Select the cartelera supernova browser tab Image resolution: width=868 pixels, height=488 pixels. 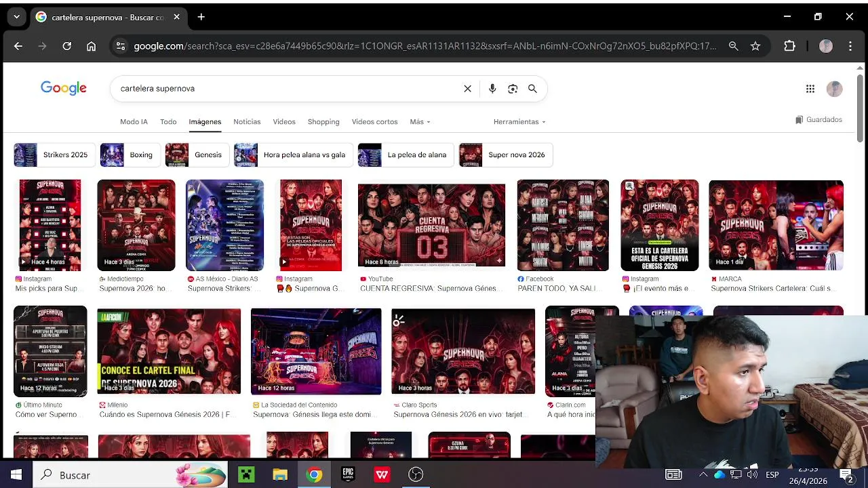[x=107, y=17]
